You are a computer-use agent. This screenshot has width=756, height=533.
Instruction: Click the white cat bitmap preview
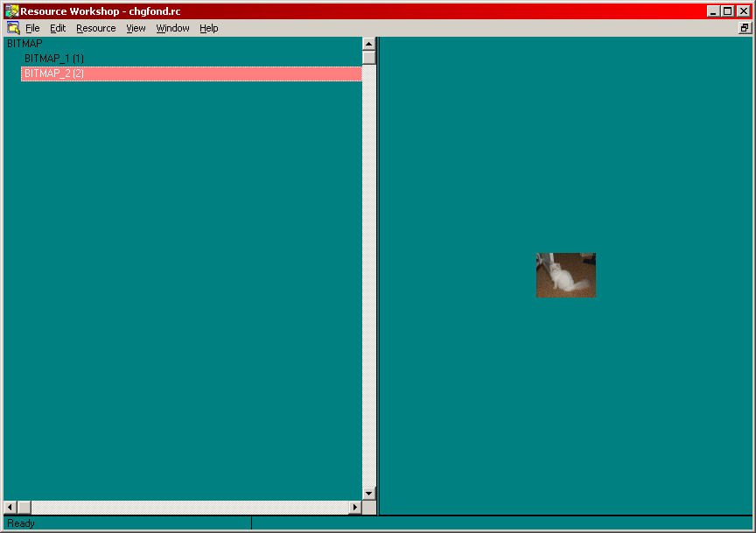click(565, 275)
